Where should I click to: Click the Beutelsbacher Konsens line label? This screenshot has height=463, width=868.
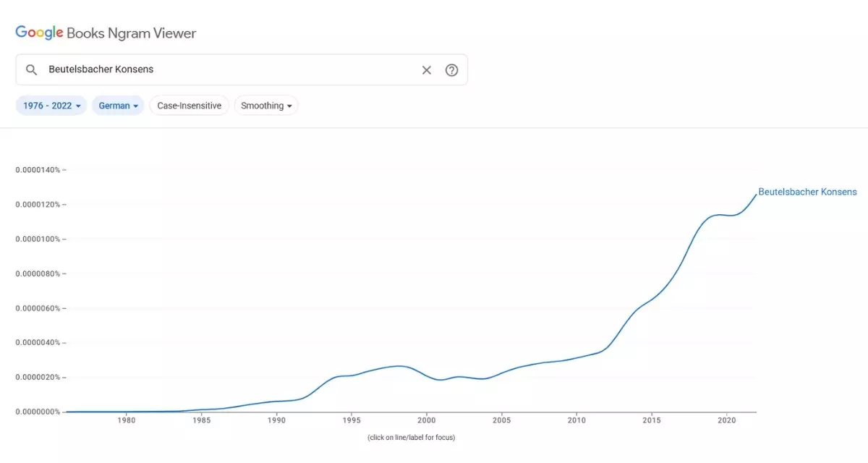[x=807, y=192]
